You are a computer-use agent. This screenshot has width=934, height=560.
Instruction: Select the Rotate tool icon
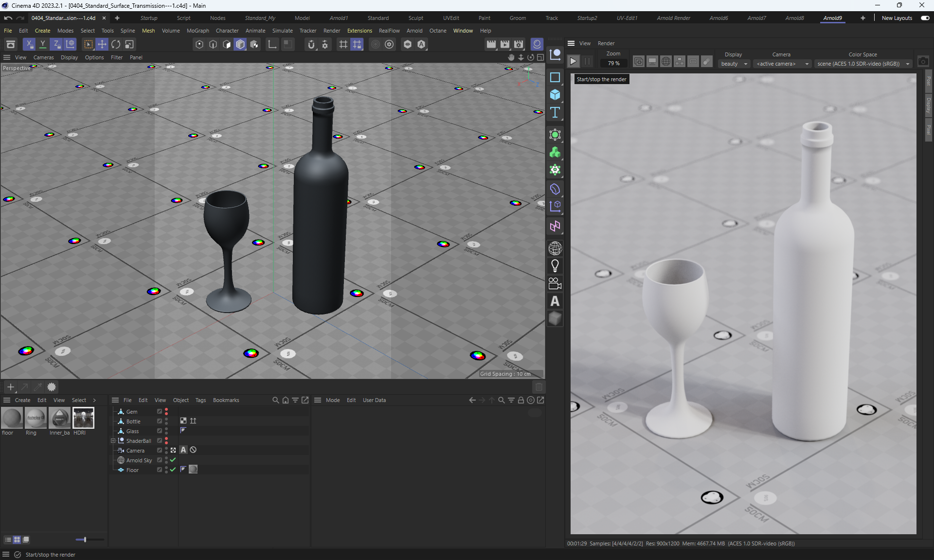point(115,44)
